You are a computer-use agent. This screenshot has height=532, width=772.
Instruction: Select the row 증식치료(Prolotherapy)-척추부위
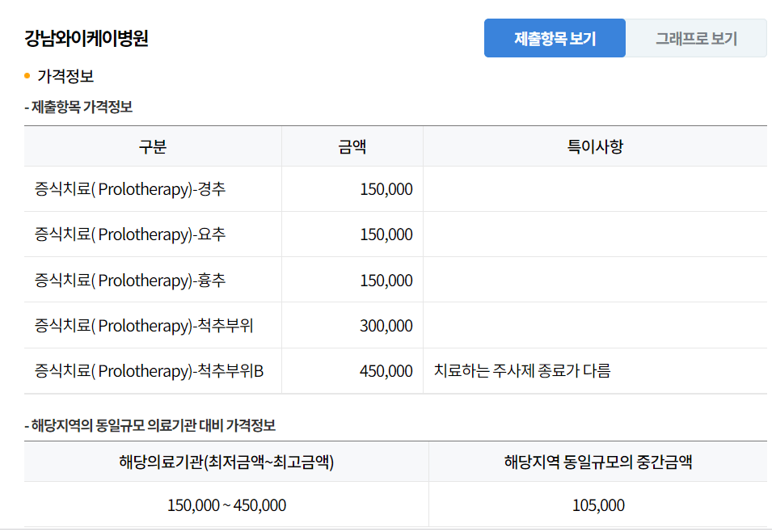pyautogui.click(x=395, y=326)
